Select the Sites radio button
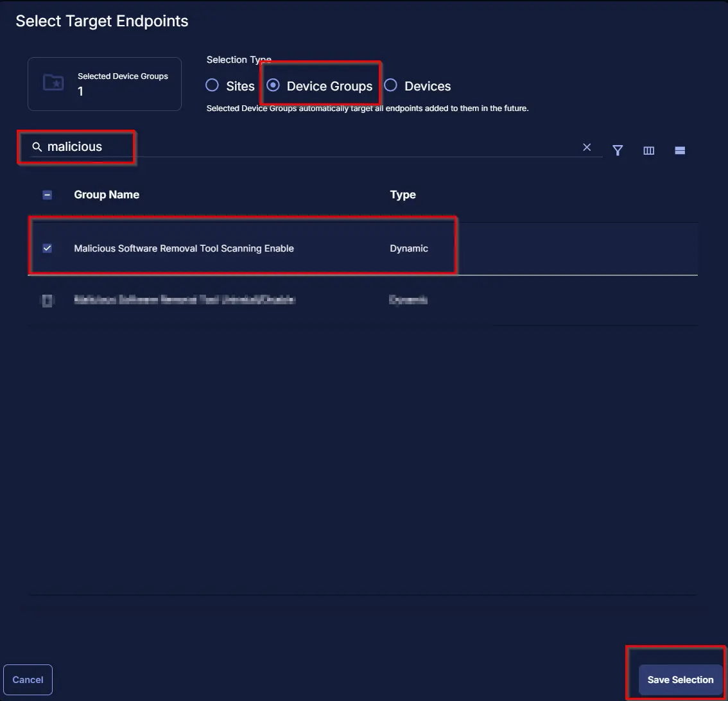The image size is (728, 701). [212, 85]
